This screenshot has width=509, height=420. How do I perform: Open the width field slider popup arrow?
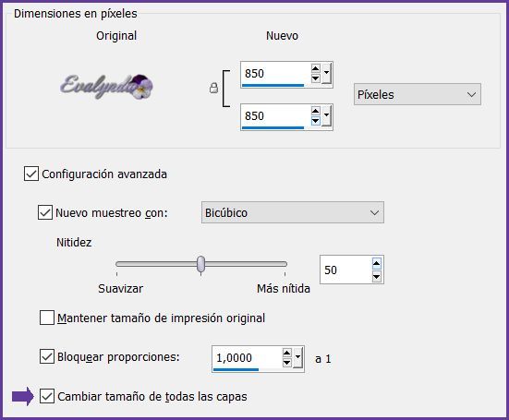[327, 73]
